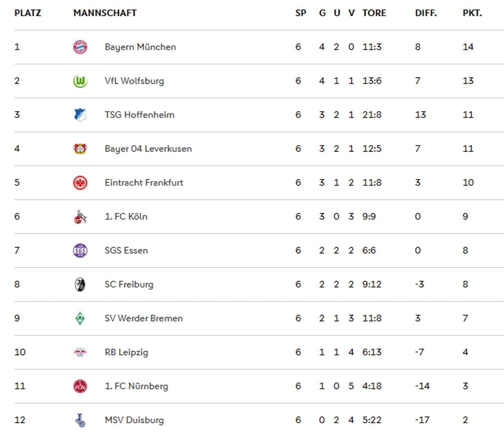Click the MSV Duisburg club logo

(x=80, y=420)
